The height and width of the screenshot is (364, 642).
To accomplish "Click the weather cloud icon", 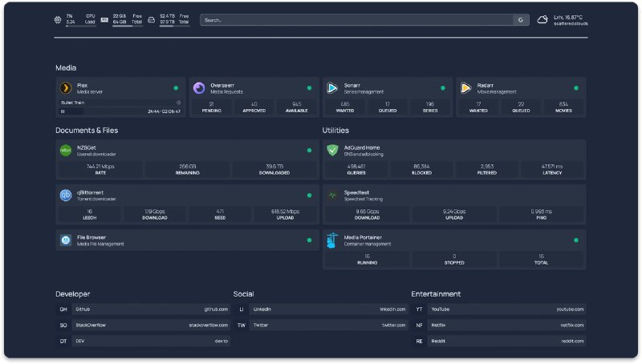I will 542,19.
